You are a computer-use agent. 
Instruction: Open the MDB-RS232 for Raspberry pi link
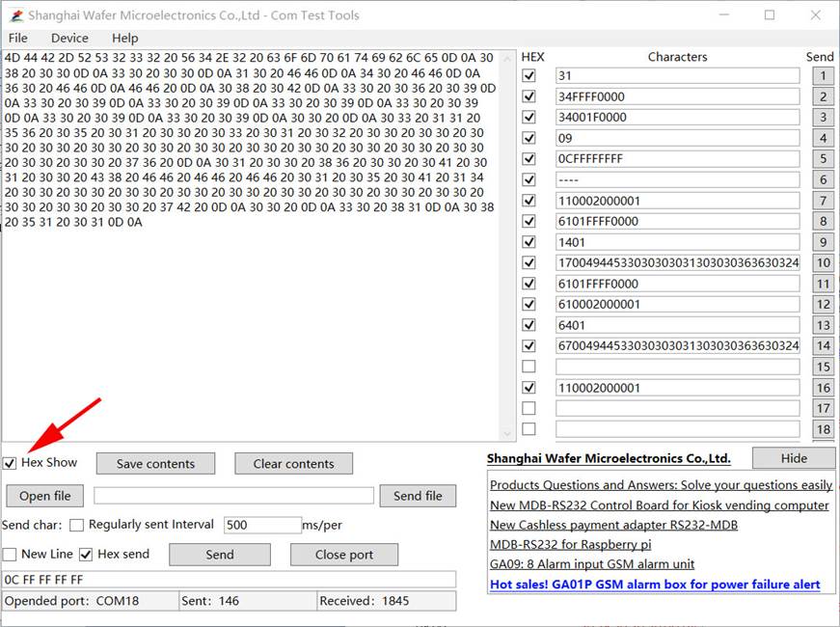coord(571,544)
